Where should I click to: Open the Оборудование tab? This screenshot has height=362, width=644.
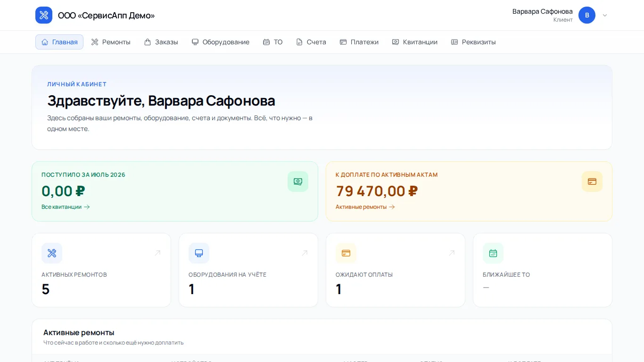[220, 42]
